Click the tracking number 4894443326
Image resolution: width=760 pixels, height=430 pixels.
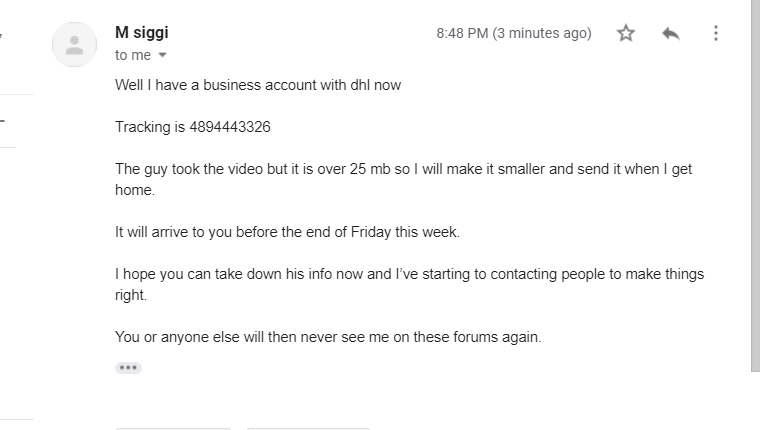tap(229, 127)
